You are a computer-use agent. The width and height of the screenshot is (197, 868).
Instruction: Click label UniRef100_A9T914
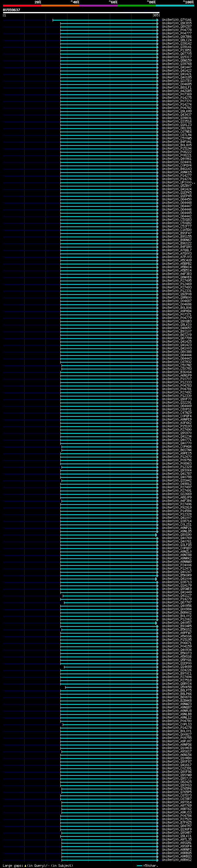(x=176, y=802)
